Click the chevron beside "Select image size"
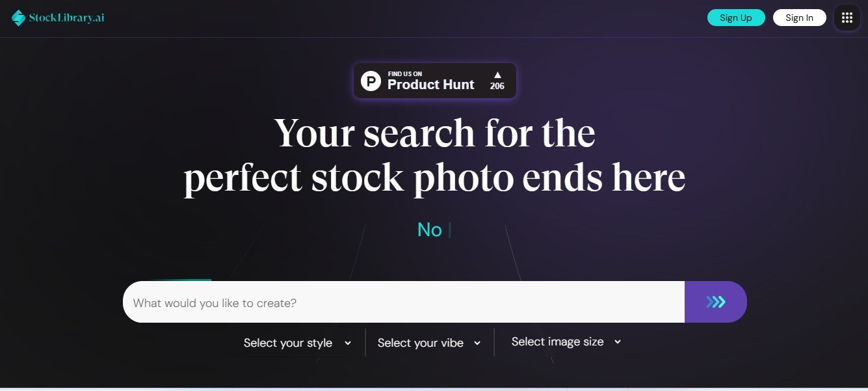Image resolution: width=868 pixels, height=391 pixels. pyautogui.click(x=618, y=342)
